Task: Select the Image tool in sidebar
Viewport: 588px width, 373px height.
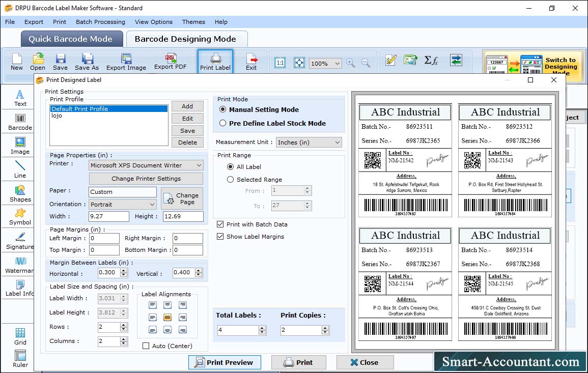Action: click(x=20, y=146)
